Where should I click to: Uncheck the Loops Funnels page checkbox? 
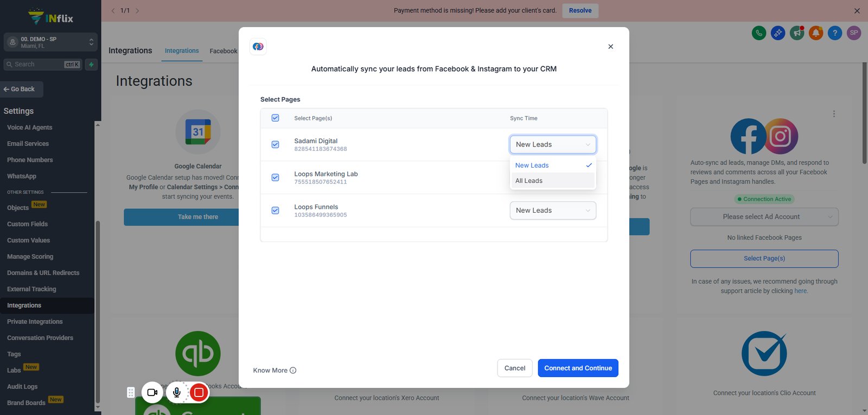(x=276, y=210)
